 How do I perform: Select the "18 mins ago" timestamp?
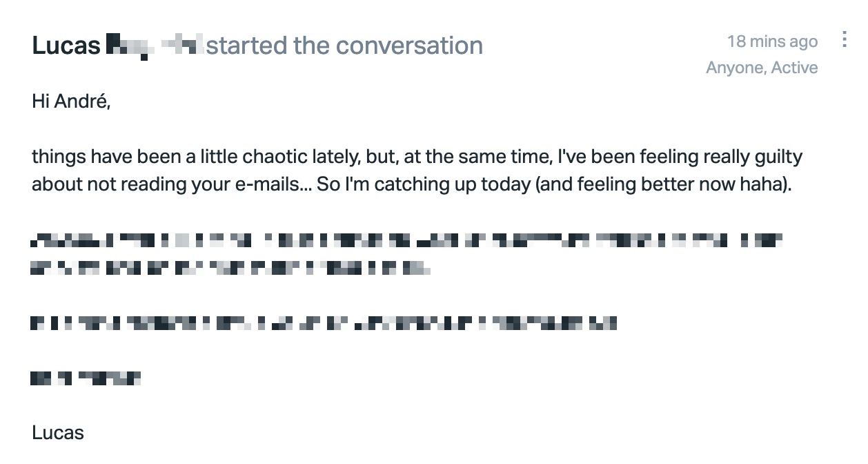(x=772, y=41)
